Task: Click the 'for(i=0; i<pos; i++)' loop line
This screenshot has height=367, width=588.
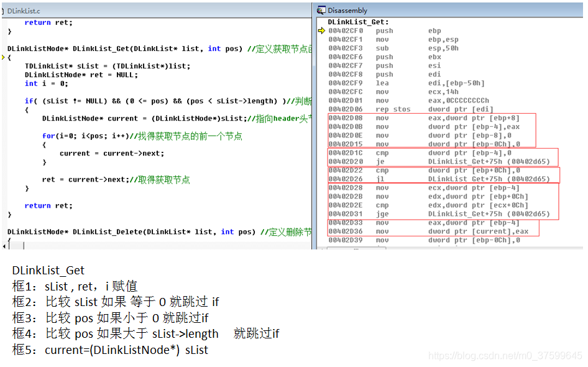Action: tap(142, 136)
